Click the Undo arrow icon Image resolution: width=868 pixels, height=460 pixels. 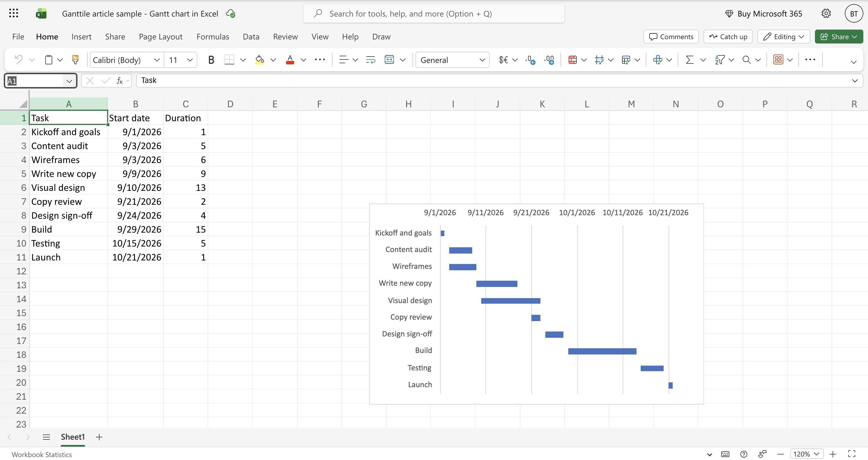click(x=19, y=60)
